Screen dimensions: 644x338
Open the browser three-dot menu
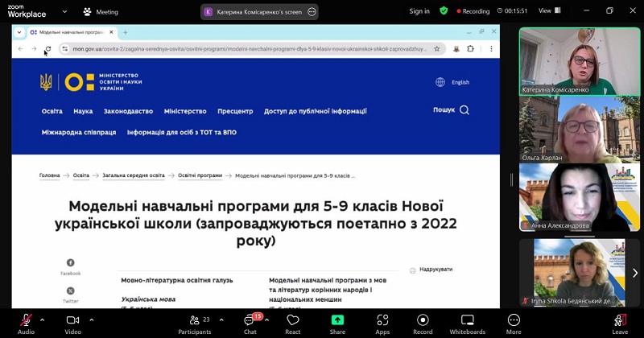(x=491, y=49)
